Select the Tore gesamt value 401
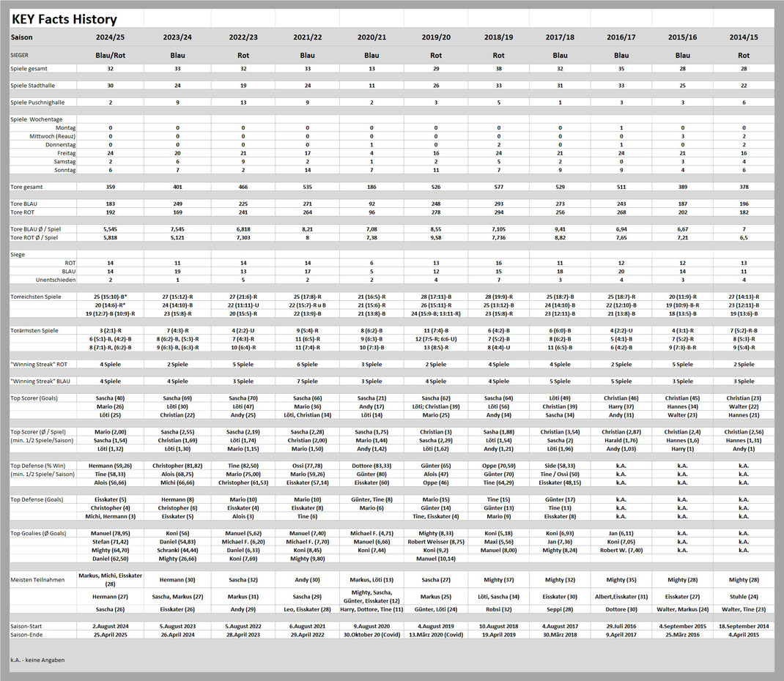The width and height of the screenshot is (784, 681). click(x=177, y=187)
